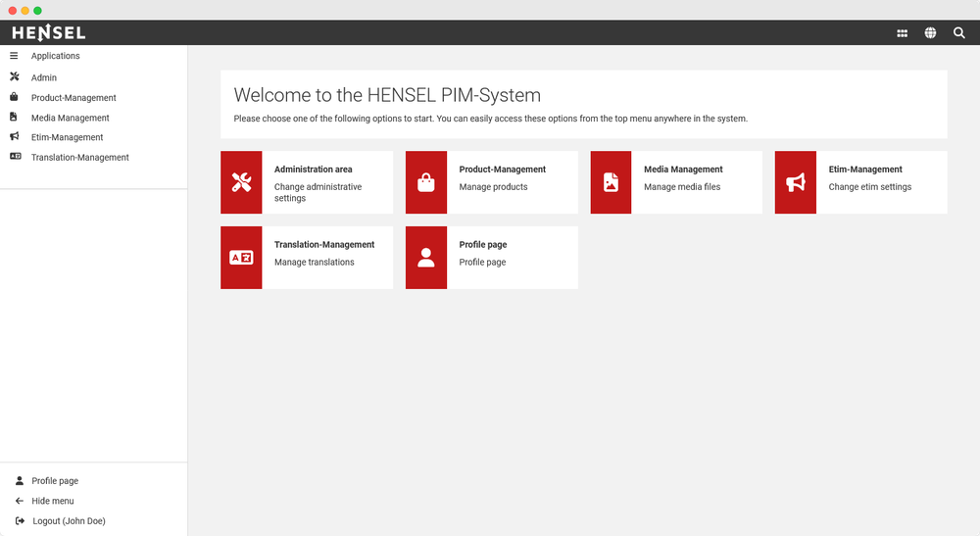Click the red Translation-Management language icon

point(241,258)
